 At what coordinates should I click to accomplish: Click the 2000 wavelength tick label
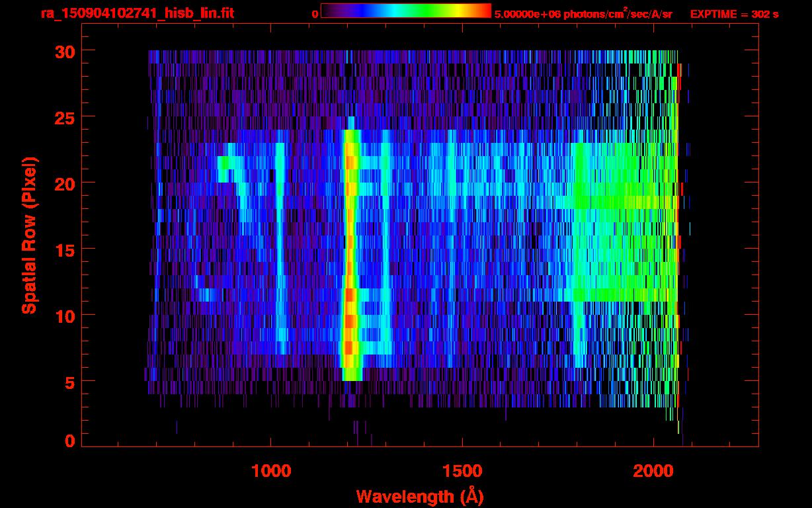point(653,470)
